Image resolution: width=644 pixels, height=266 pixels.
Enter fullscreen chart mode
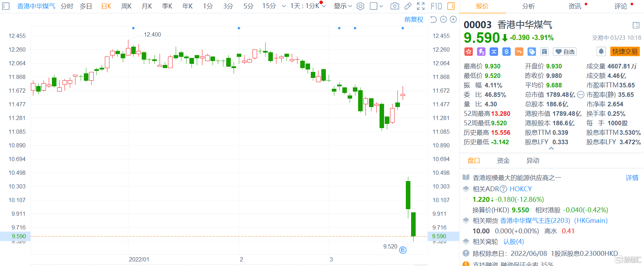point(421,6)
